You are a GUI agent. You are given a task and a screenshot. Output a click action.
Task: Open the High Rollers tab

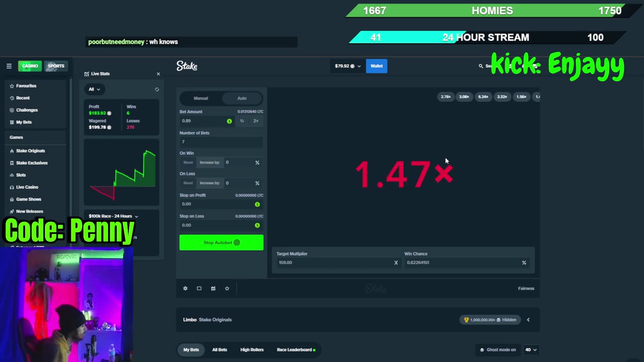252,350
